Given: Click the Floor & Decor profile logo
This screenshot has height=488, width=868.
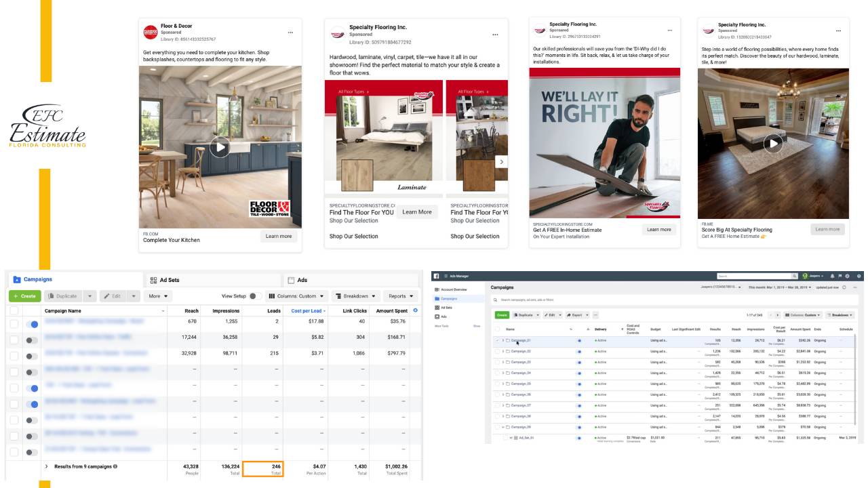Looking at the screenshot, I should point(150,33).
